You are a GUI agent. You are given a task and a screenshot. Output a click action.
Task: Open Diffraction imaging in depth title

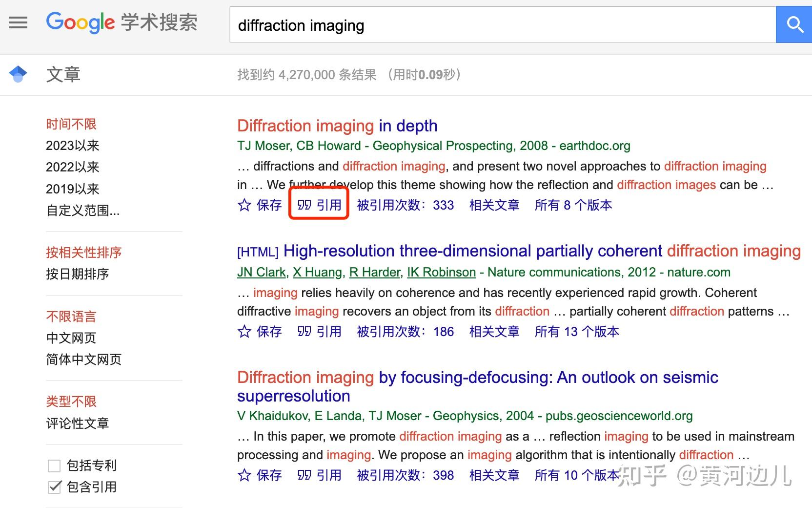pos(337,126)
